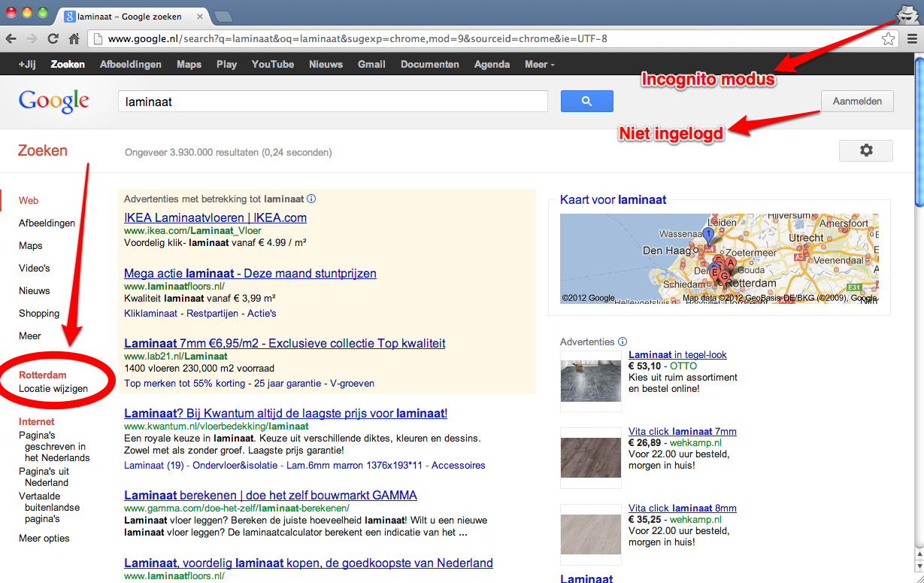Open 'Afbeeldingen' in the top black bar
Image resolution: width=924 pixels, height=583 pixels.
pos(130,65)
